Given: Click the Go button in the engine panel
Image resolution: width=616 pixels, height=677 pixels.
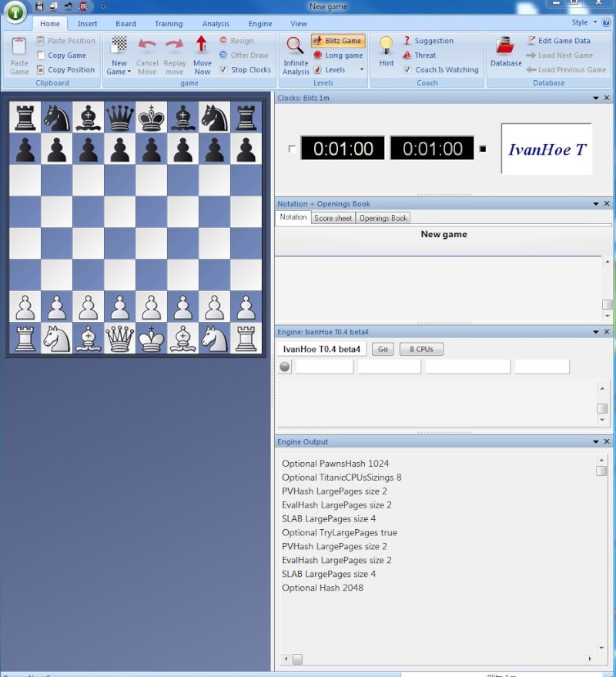Looking at the screenshot, I should point(383,350).
